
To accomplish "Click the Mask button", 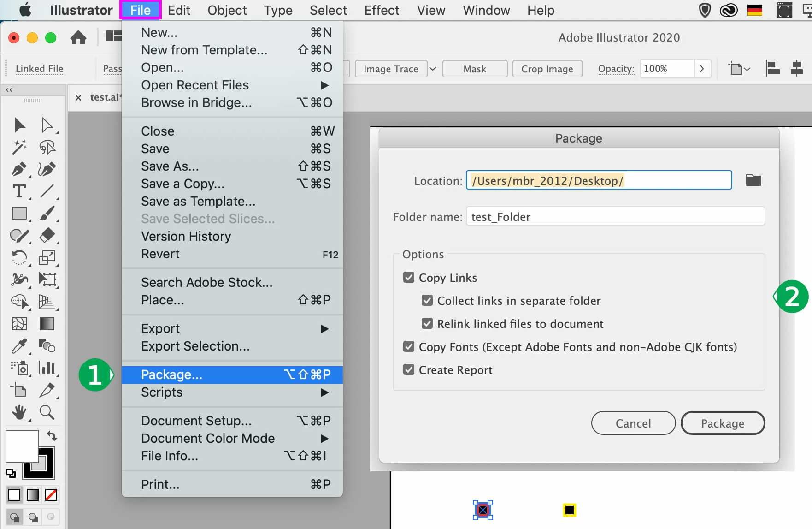I will click(475, 69).
